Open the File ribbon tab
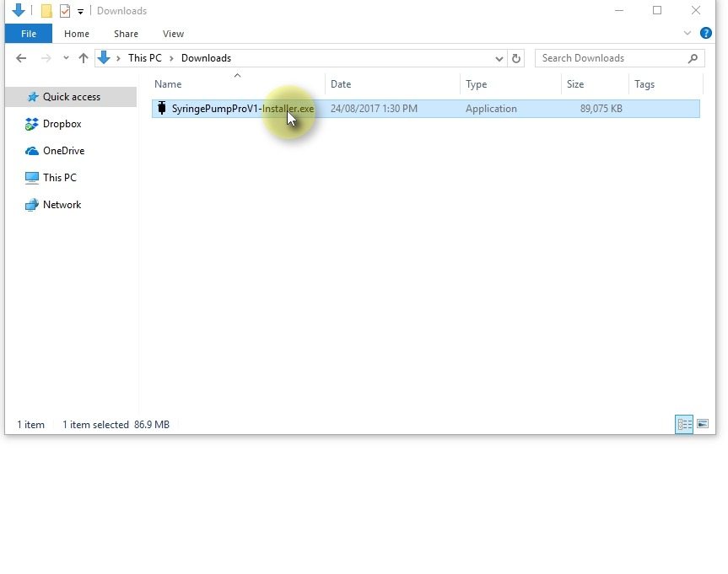 pos(29,34)
